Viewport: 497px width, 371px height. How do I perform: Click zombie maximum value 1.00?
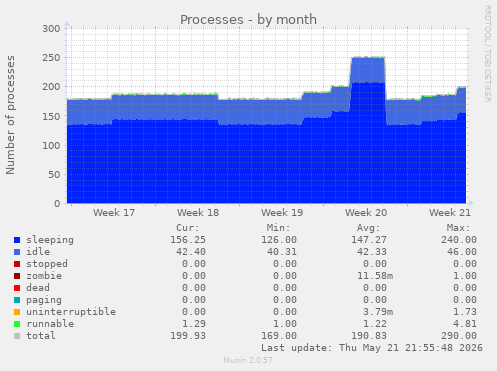pos(465,276)
